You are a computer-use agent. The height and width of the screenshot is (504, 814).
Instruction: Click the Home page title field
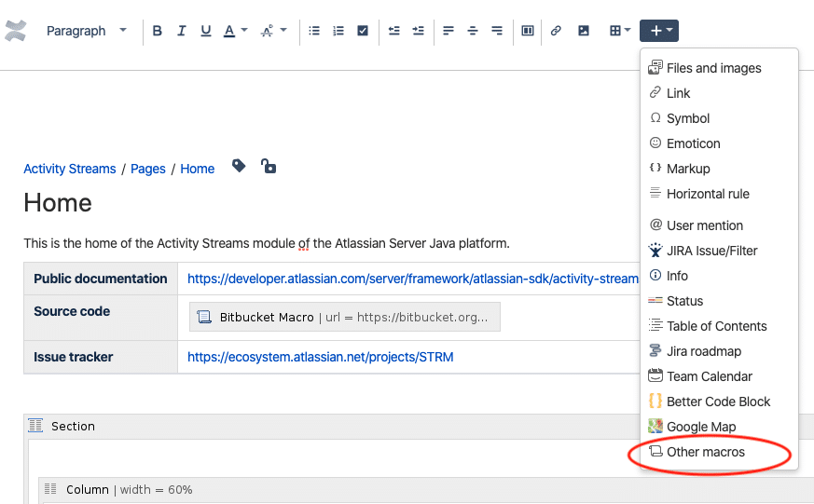click(58, 203)
